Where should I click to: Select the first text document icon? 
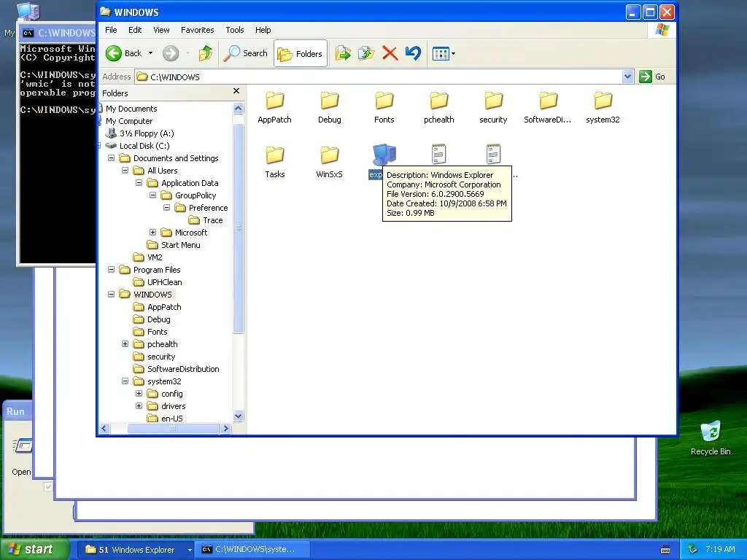438,155
